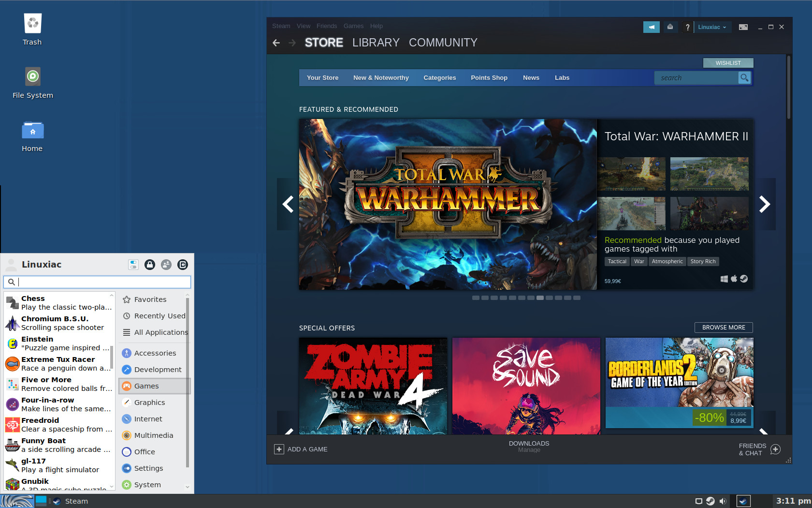812x508 pixels.
Task: Click in the Steam store search field
Action: tap(696, 77)
